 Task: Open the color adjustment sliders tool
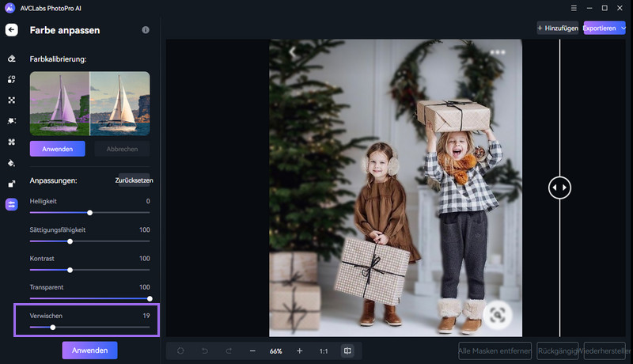point(11,204)
